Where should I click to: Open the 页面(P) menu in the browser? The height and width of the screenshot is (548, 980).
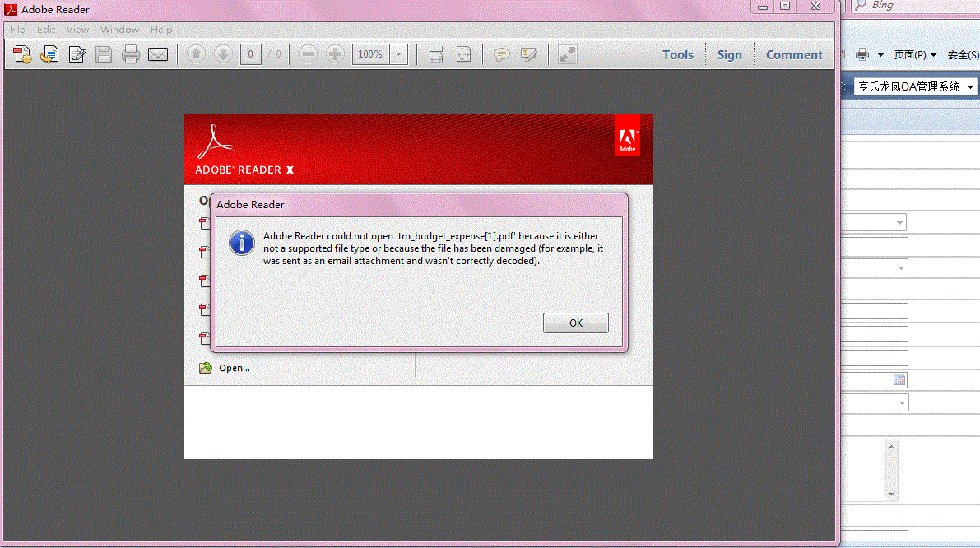pyautogui.click(x=915, y=55)
